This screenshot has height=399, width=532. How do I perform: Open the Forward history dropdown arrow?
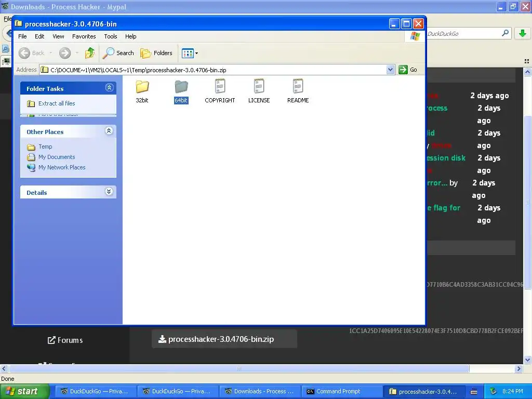(x=77, y=53)
